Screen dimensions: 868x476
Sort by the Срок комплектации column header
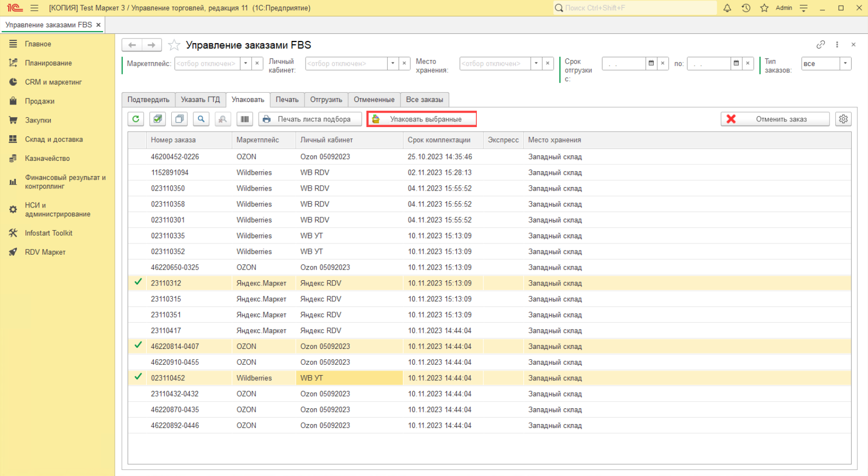[443, 140]
